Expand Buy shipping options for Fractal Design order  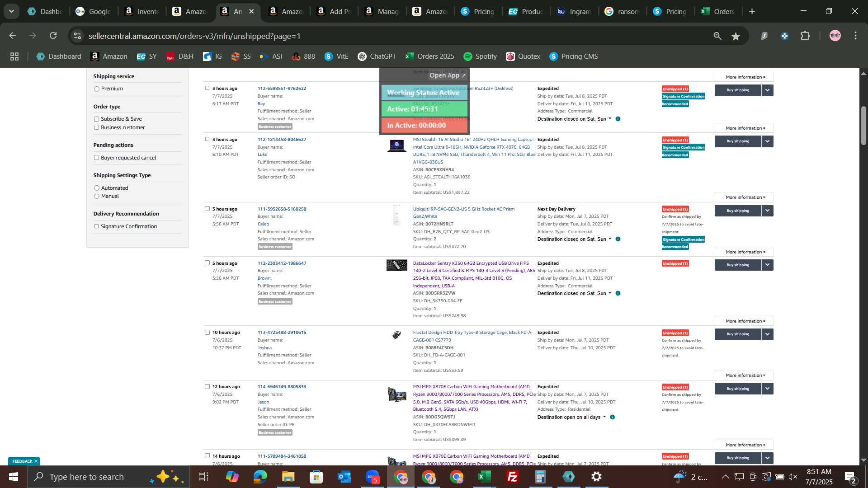tap(768, 334)
